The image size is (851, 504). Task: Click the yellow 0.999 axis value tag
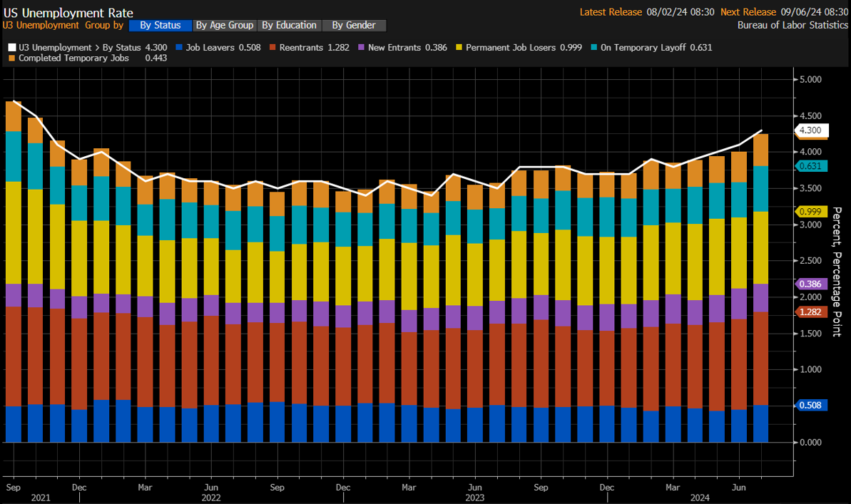(x=810, y=212)
